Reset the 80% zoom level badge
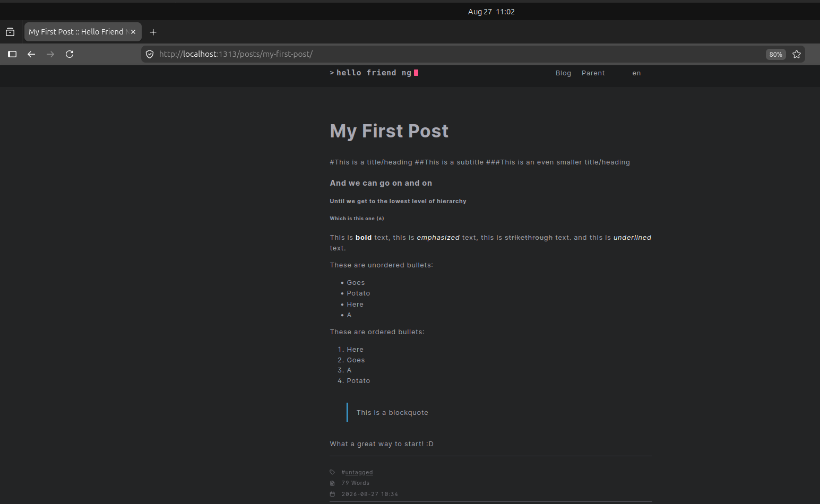The image size is (820, 504). (775, 54)
